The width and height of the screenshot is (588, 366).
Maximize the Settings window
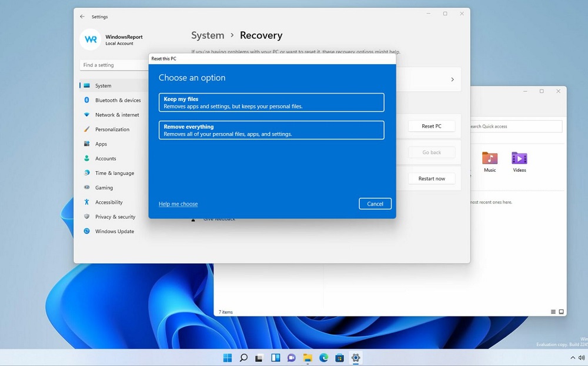click(x=445, y=14)
